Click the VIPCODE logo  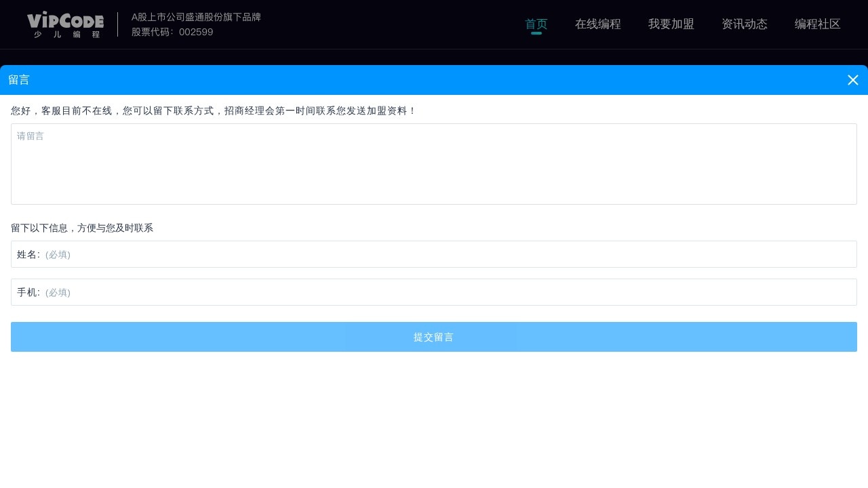[x=65, y=24]
